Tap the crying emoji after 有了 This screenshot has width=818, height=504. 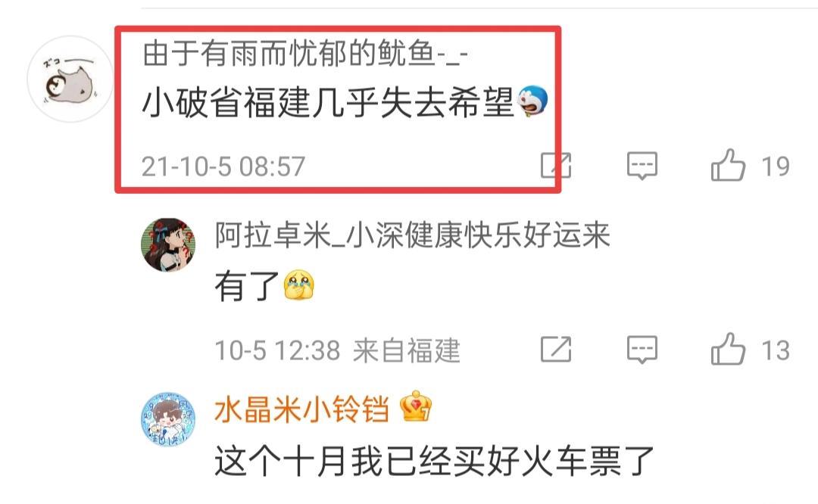tap(299, 285)
